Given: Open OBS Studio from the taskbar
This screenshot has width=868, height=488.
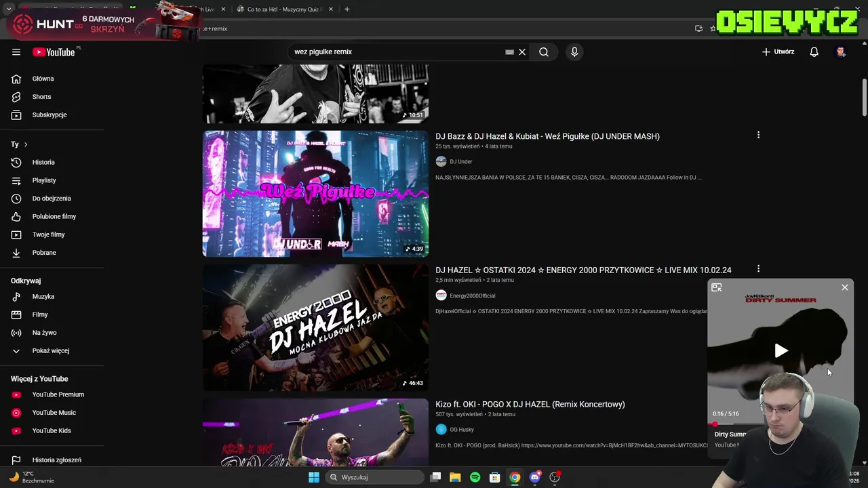Looking at the screenshot, I should [x=555, y=477].
